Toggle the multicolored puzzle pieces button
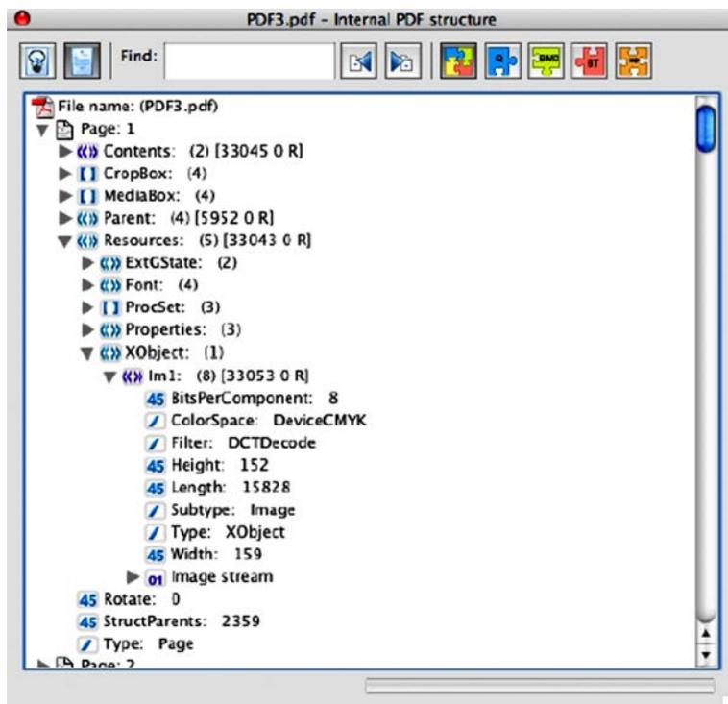 (458, 61)
